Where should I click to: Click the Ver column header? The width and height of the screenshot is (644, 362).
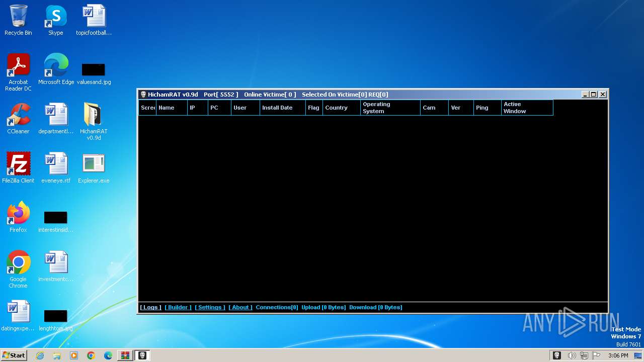[x=461, y=108]
